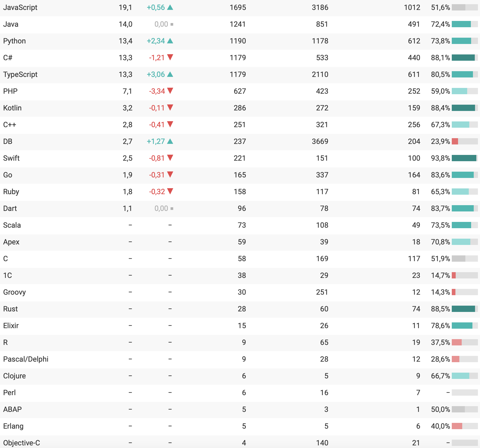Click the 140 value in the Objective-C row
Image resolution: width=480 pixels, height=448 pixels.
(x=322, y=443)
